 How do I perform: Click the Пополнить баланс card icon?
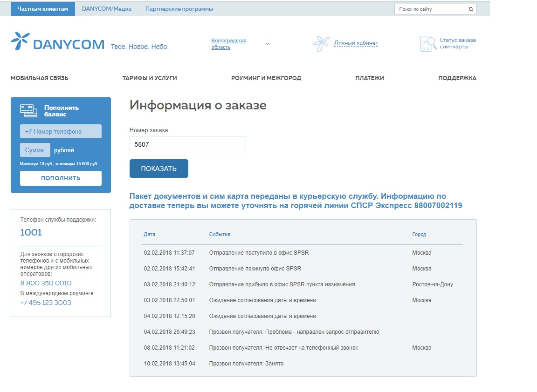(29, 111)
